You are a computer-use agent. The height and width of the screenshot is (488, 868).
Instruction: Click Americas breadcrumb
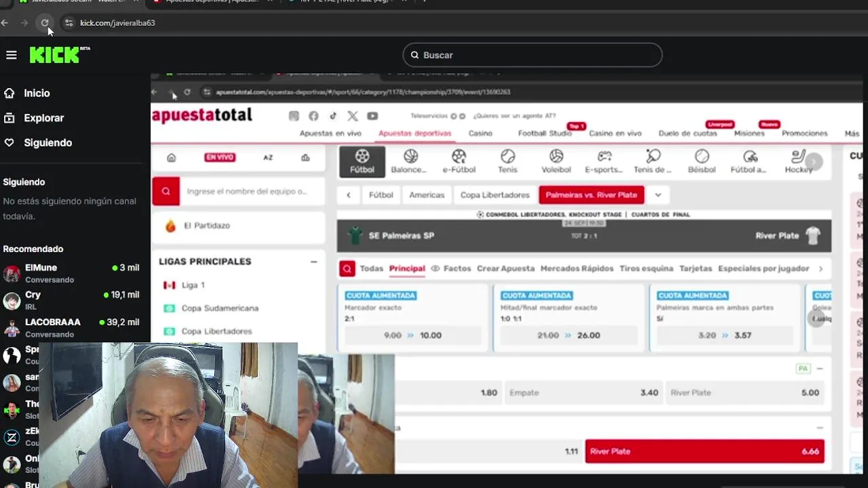pyautogui.click(x=427, y=195)
